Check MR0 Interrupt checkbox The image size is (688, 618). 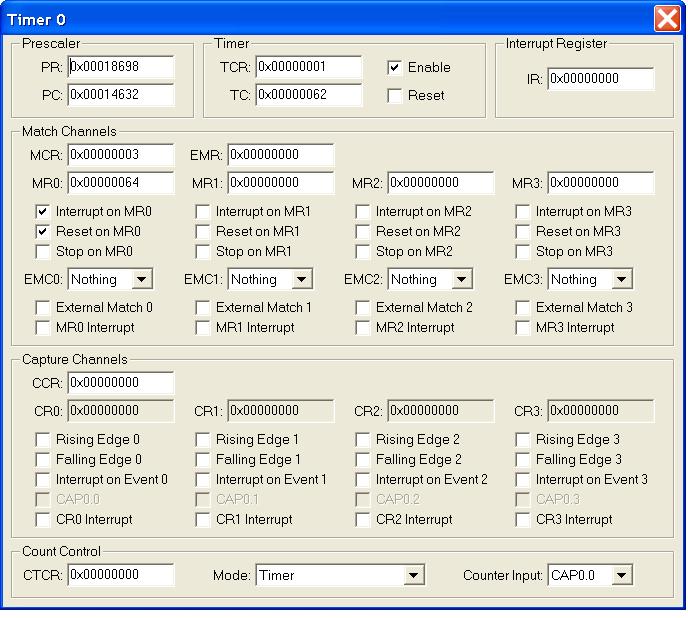(42, 328)
